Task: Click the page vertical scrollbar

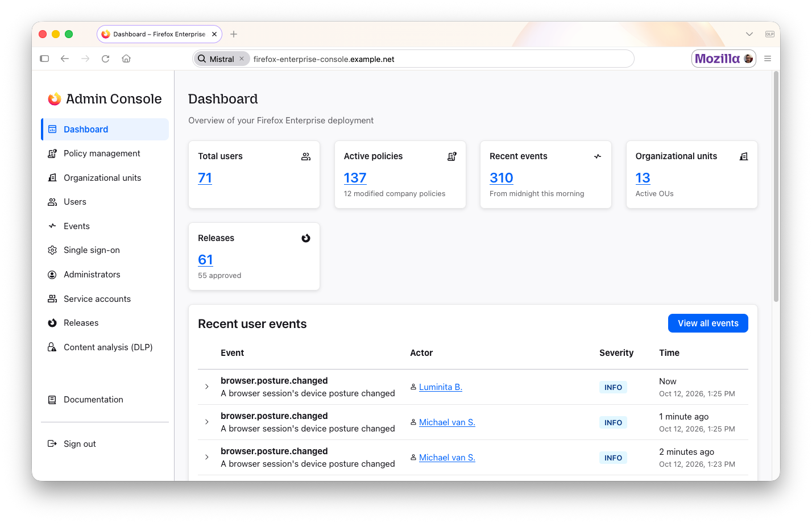Action: [x=776, y=187]
